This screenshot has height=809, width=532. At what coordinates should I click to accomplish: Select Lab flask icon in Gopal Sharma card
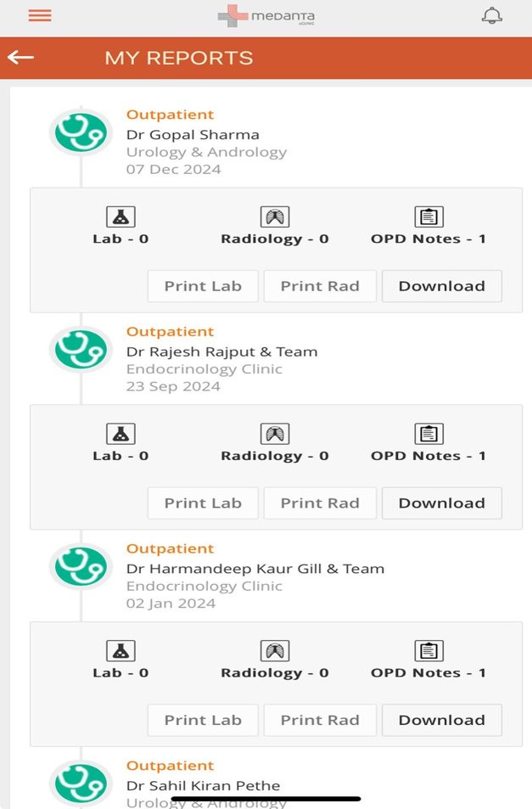[120, 216]
